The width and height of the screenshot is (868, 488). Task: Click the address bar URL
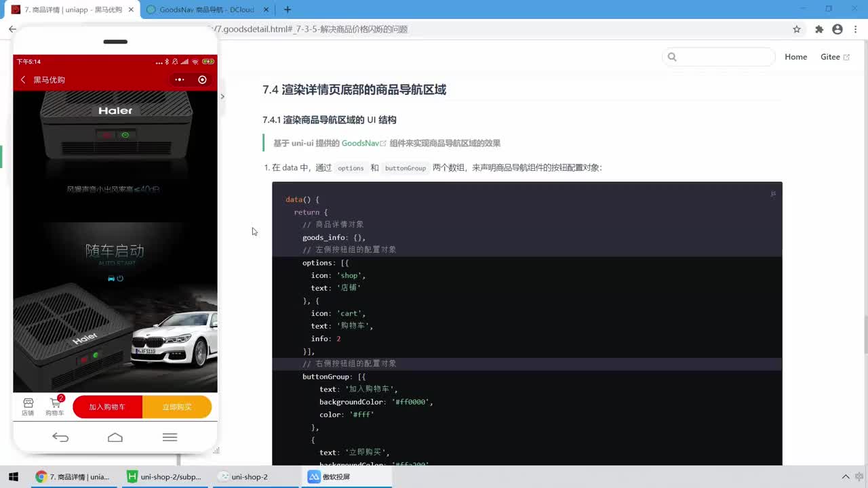(312, 29)
